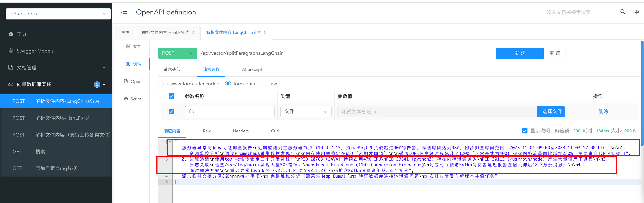Open the Raw response tab
The width and height of the screenshot is (644, 203).
[207, 131]
